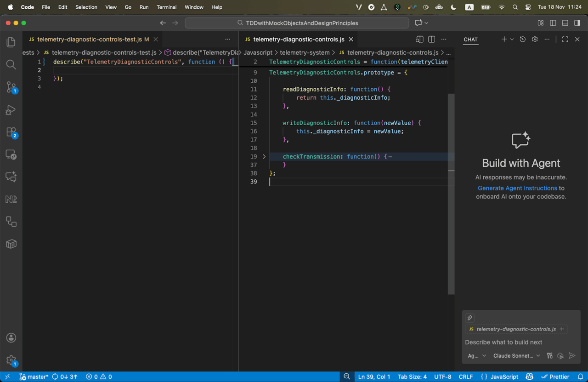Split the right editor
Image resolution: width=588 pixels, height=382 pixels.
[432, 40]
